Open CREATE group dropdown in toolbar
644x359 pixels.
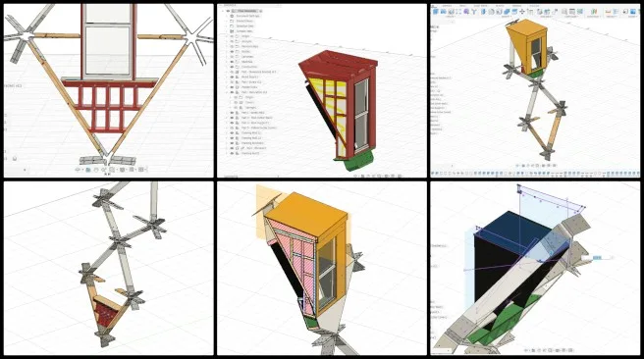tap(451, 17)
